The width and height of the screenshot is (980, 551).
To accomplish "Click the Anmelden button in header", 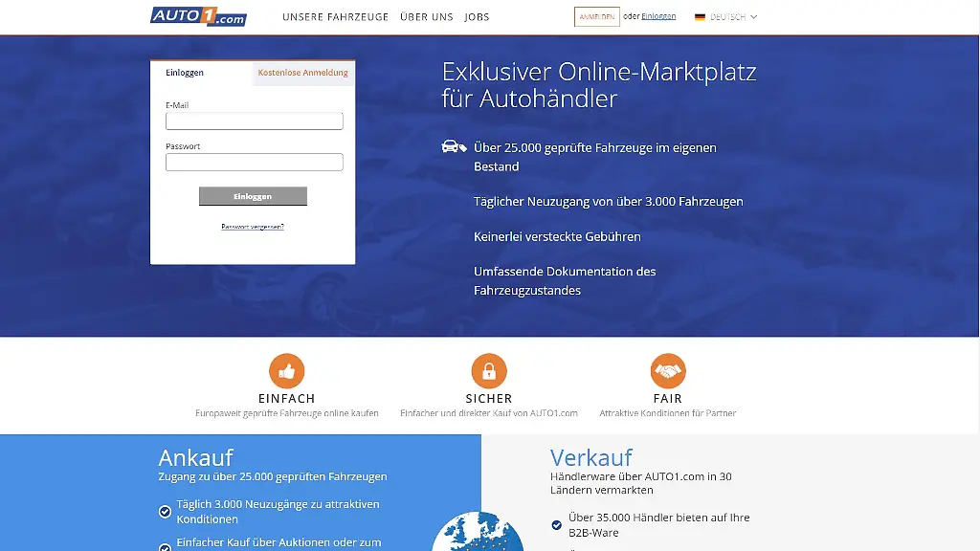I will point(596,17).
